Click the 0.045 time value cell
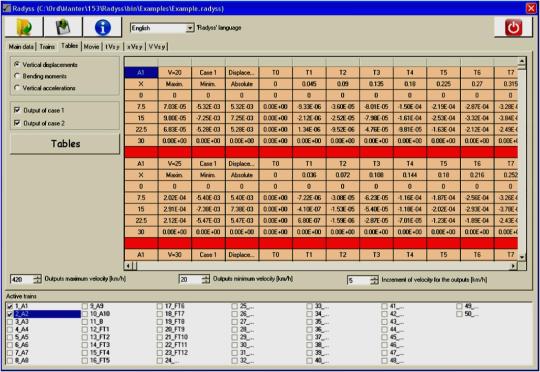Screen dimensions: 540x372 309,84
